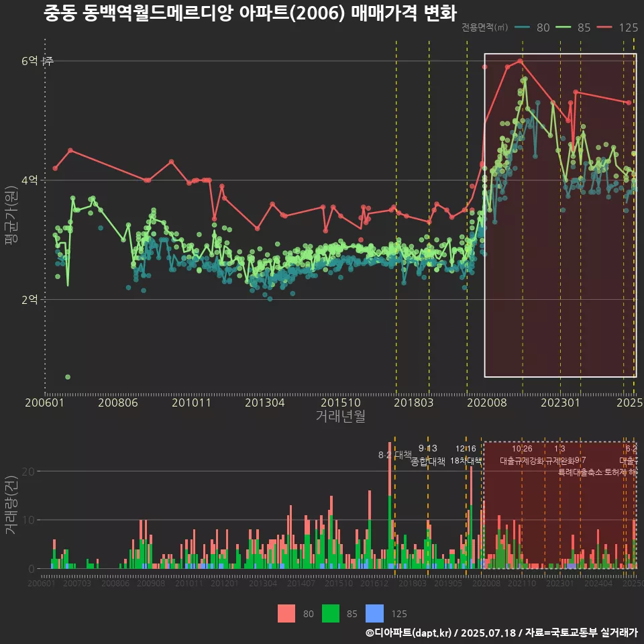Select 200601 on the price chart x-axis
Screen dimensions: 644x644
[44, 402]
